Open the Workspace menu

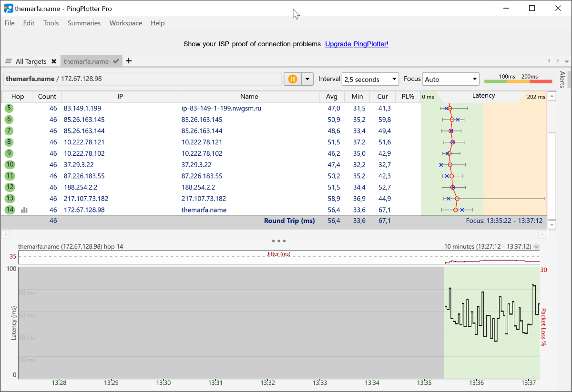(126, 23)
